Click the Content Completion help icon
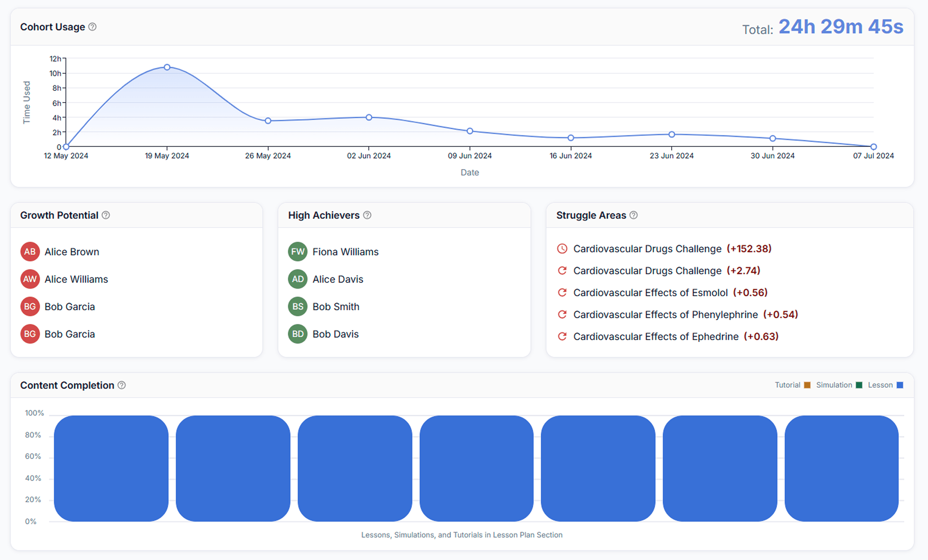Image resolution: width=928 pixels, height=560 pixels. pyautogui.click(x=122, y=385)
